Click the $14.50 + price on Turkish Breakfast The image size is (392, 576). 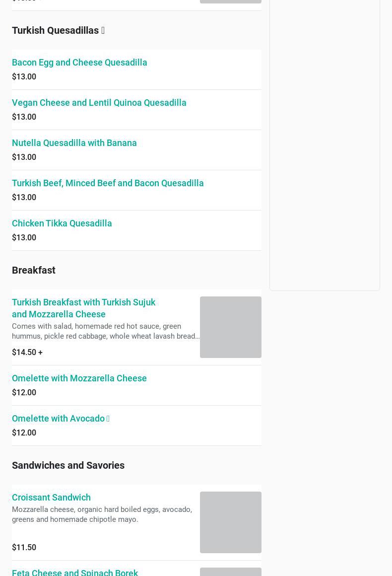pyautogui.click(x=27, y=352)
